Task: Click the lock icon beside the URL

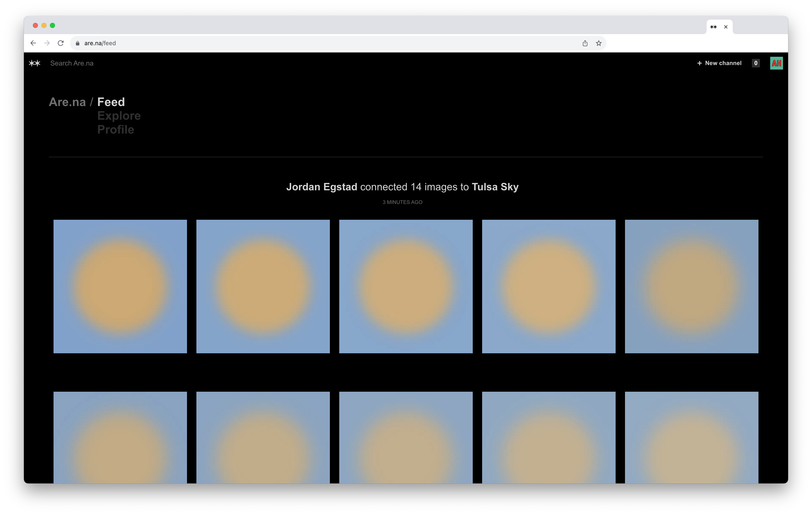Action: pyautogui.click(x=78, y=43)
